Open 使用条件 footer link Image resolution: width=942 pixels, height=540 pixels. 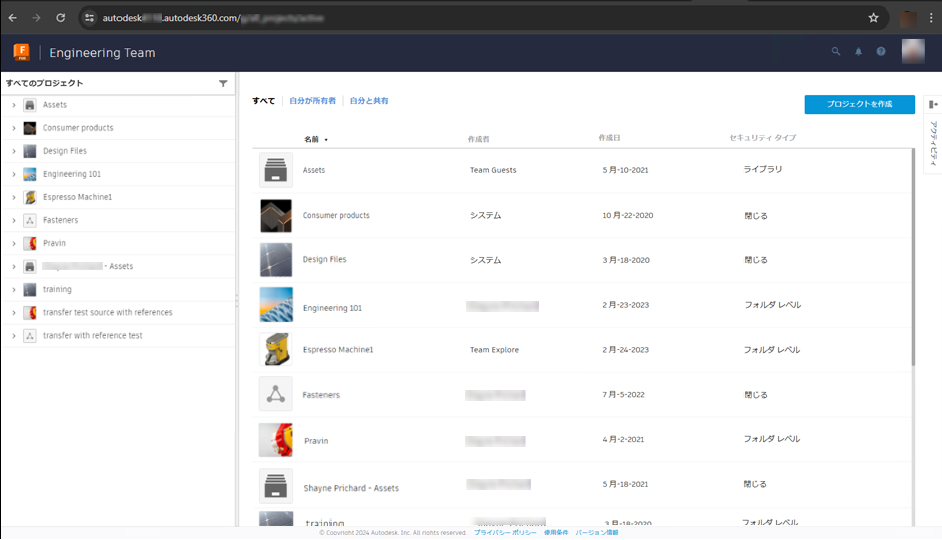(x=556, y=532)
